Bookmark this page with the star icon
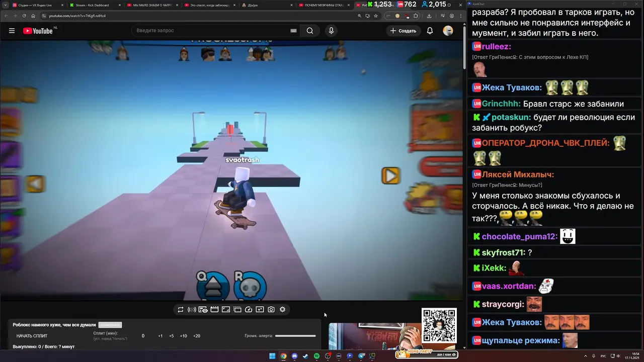 [376, 16]
